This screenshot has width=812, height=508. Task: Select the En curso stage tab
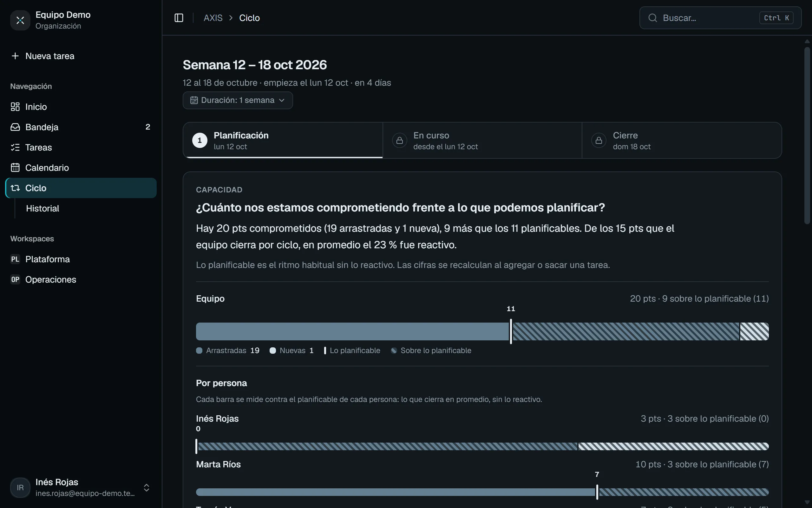click(x=482, y=140)
